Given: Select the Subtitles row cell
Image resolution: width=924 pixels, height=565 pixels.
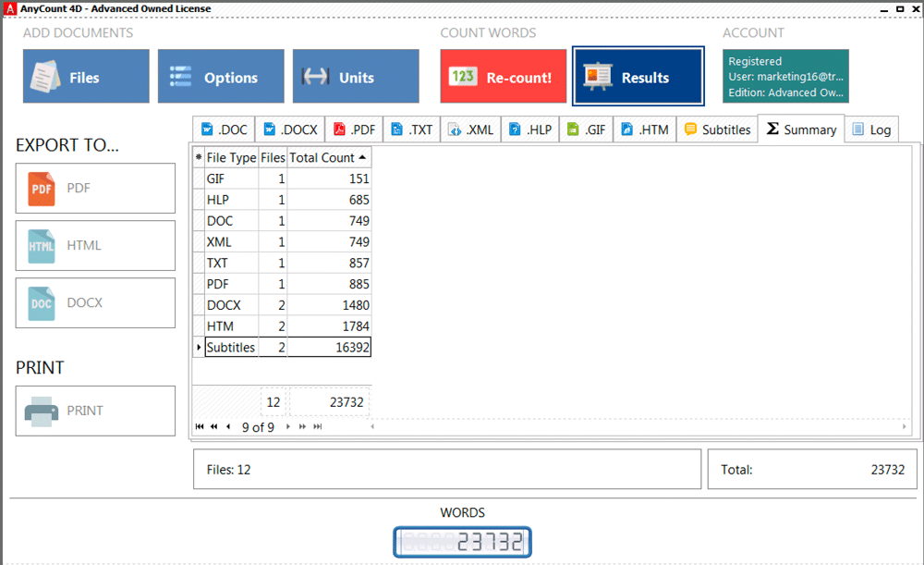Looking at the screenshot, I should click(x=231, y=348).
